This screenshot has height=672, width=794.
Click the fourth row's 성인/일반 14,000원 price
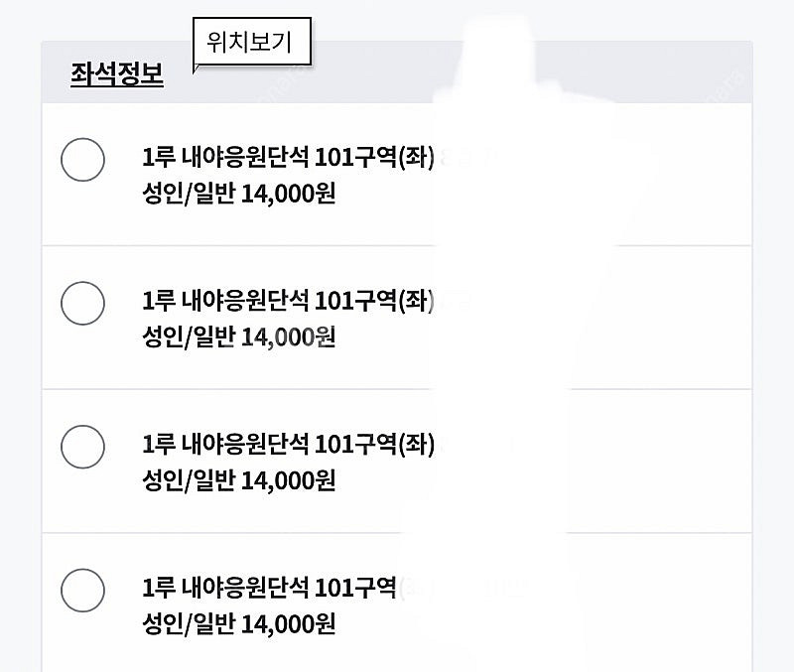tap(239, 624)
